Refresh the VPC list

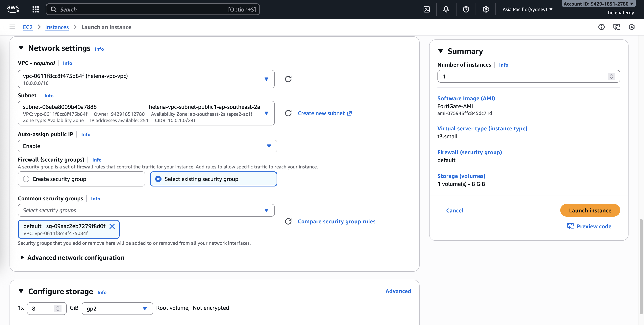(x=288, y=79)
